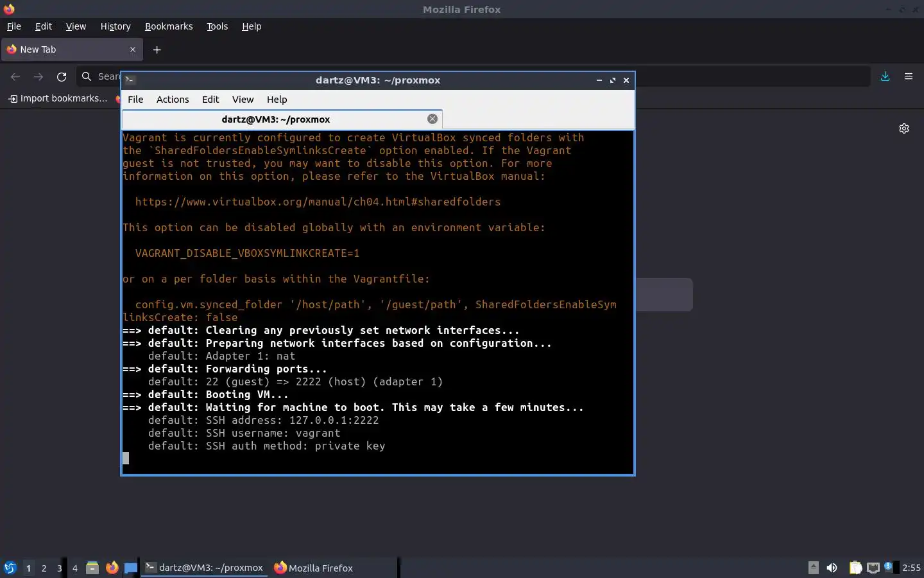
Task: Go back in Firefox
Action: [x=15, y=76]
